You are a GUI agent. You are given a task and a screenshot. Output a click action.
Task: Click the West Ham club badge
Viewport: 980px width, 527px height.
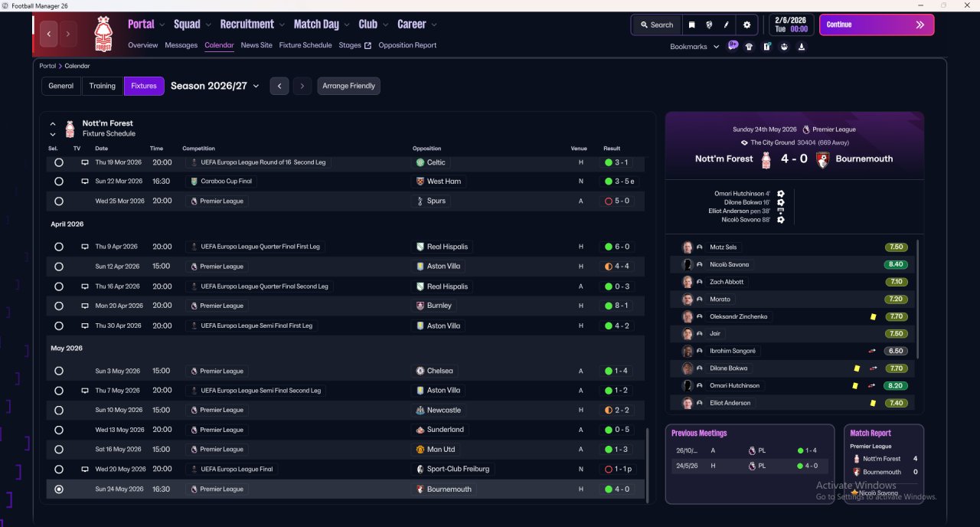click(420, 182)
